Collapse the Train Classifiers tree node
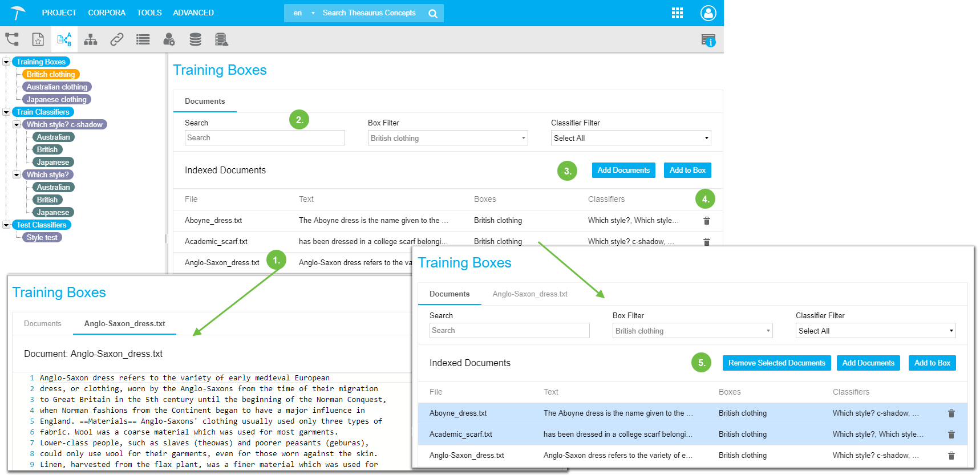The image size is (980, 475). point(6,112)
